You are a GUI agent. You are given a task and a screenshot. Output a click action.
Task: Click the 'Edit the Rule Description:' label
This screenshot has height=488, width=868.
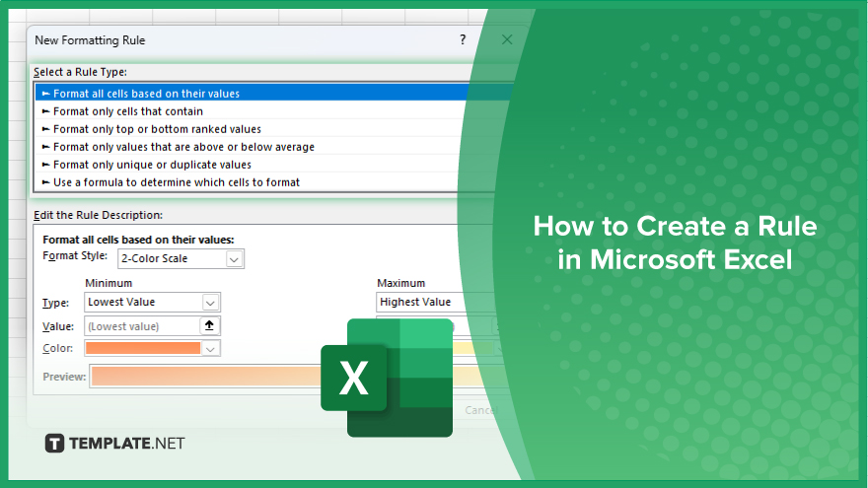[x=98, y=215]
